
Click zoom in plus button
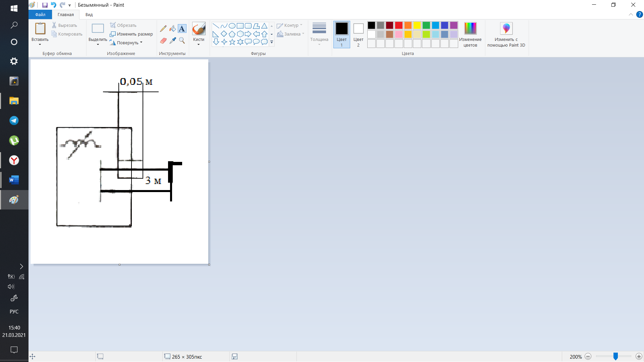coord(638,357)
